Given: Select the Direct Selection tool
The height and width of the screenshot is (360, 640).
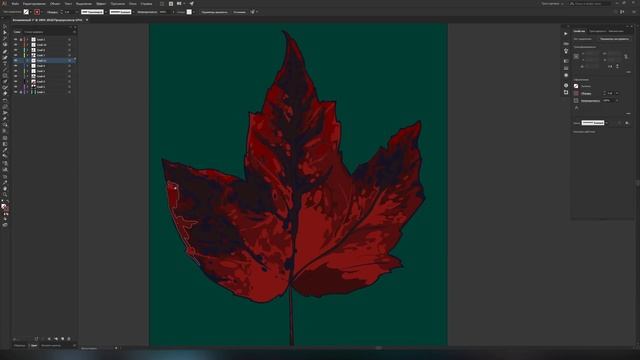Looking at the screenshot, I should pyautogui.click(x=5, y=32).
